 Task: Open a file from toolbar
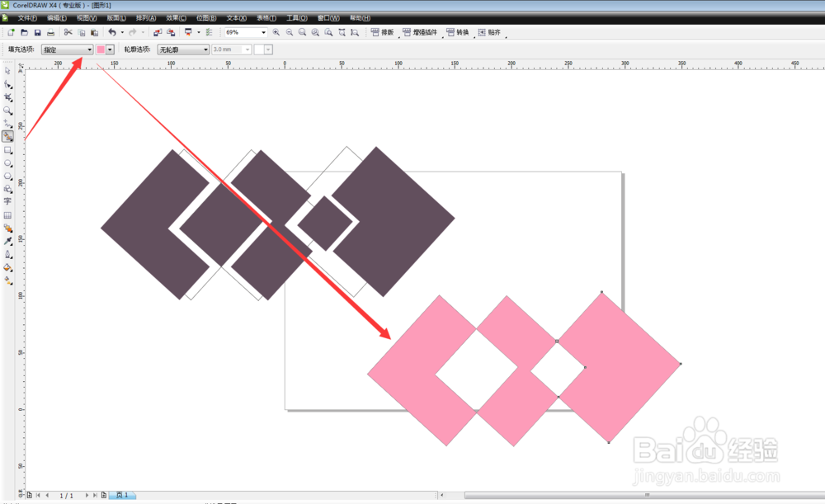tap(24, 33)
